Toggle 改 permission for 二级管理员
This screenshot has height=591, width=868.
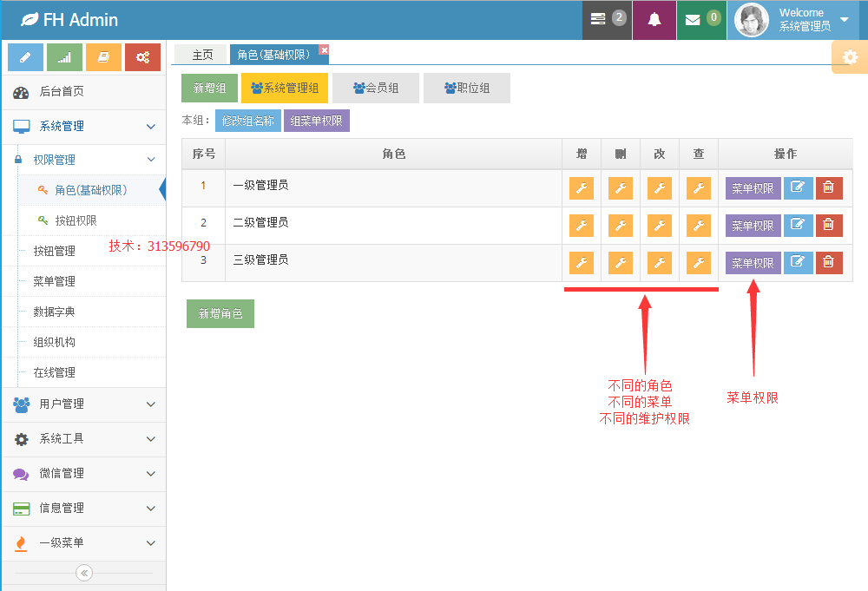(660, 226)
